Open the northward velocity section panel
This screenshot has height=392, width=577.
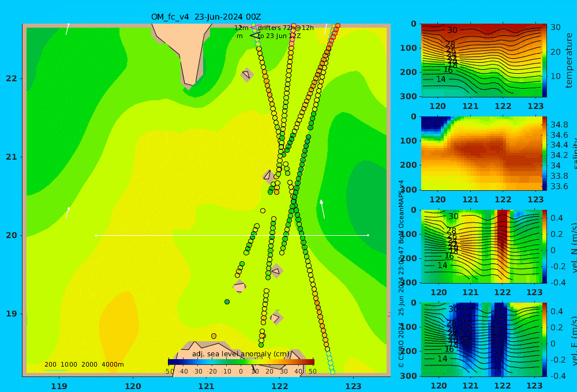(x=482, y=246)
